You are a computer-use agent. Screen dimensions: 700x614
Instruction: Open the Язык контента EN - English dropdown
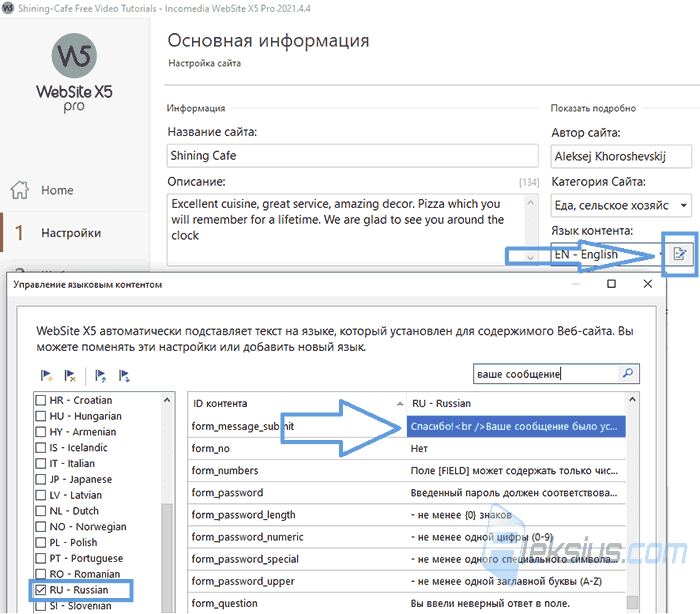[x=608, y=254]
